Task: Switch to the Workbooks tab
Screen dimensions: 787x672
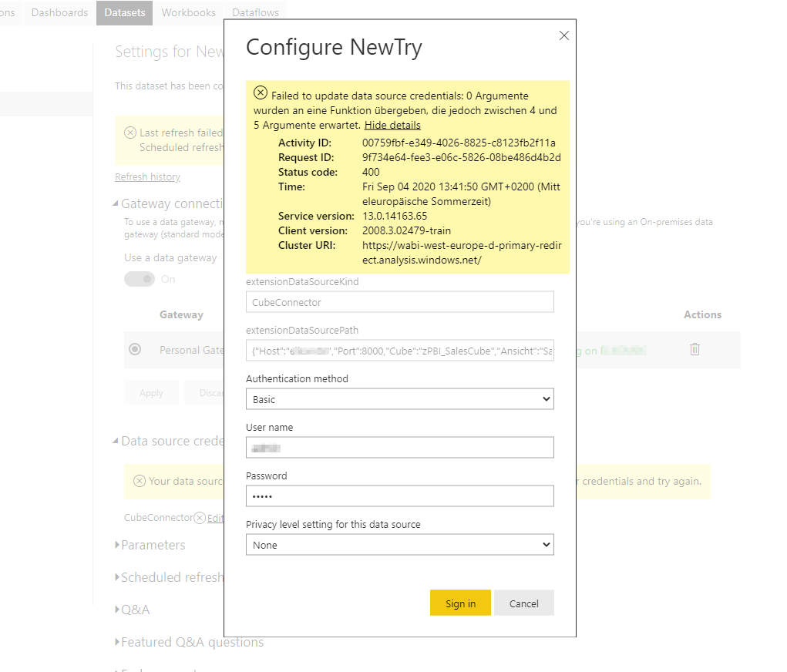Action: coord(188,12)
